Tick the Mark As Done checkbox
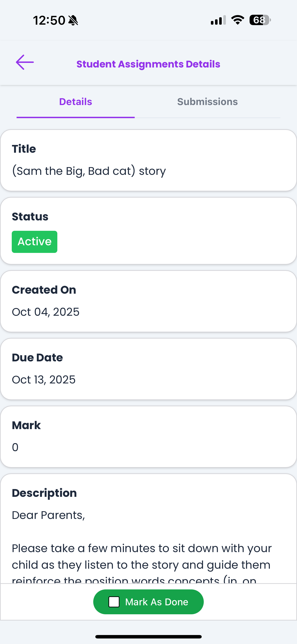Viewport: 297px width, 644px height. 114,602
